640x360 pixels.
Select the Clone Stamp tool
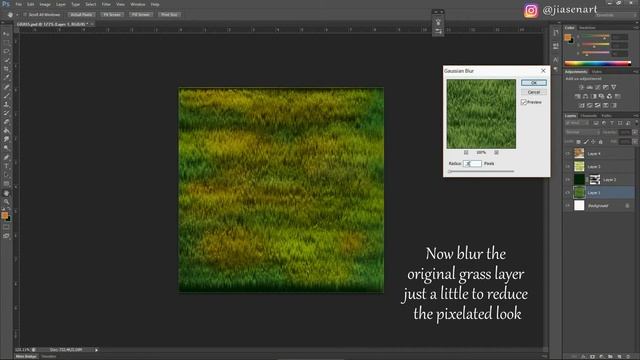[x=6, y=104]
